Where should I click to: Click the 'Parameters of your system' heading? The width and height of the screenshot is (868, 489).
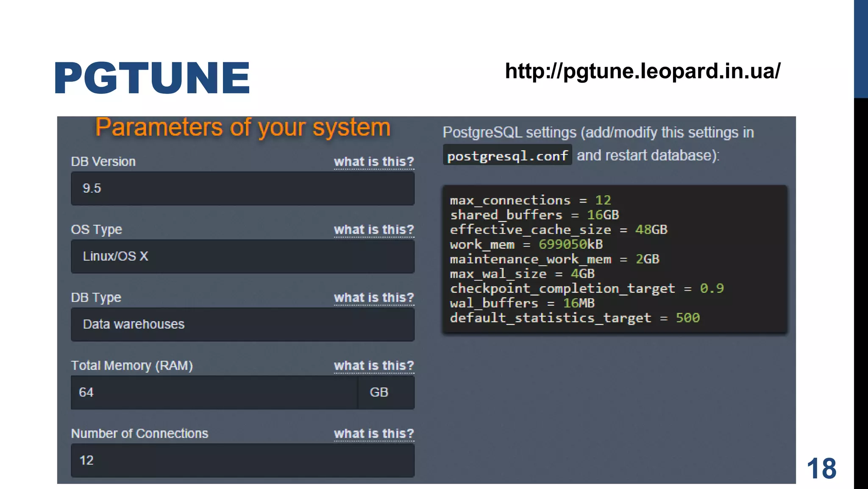point(243,127)
